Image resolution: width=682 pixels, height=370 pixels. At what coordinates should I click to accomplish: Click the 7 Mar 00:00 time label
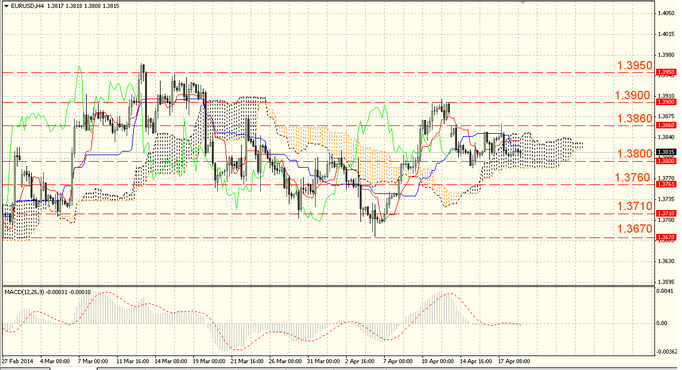click(x=93, y=361)
